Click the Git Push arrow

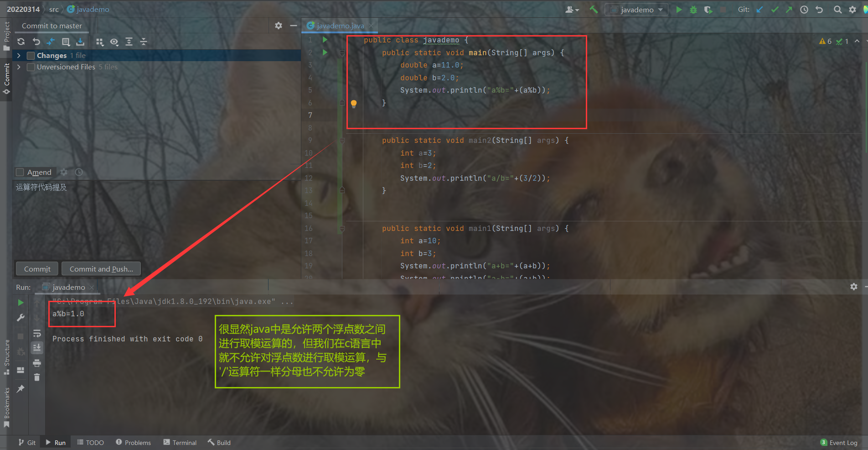789,10
